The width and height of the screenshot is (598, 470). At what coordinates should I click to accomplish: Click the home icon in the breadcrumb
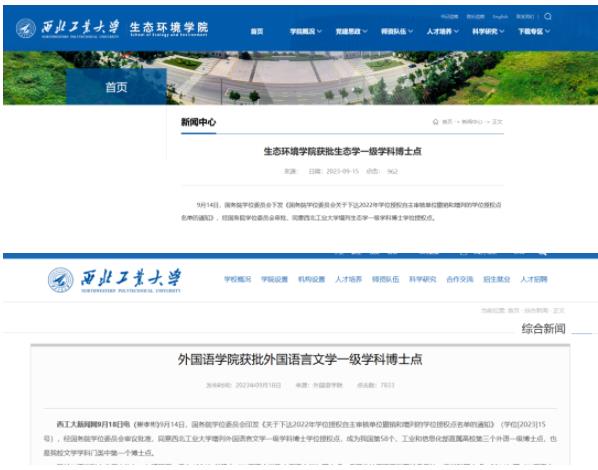tap(436, 122)
